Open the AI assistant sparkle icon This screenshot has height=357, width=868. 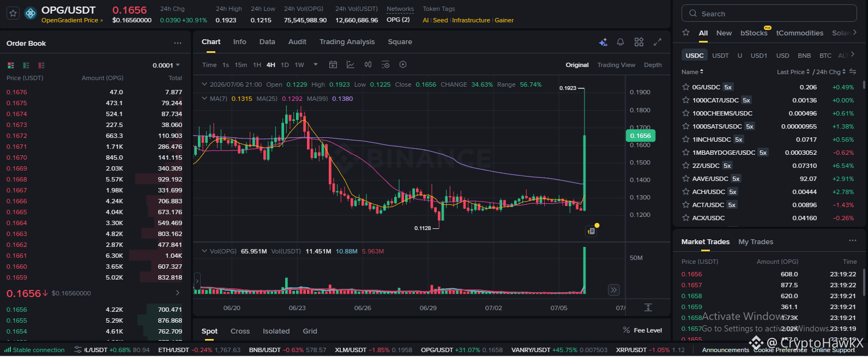click(603, 42)
